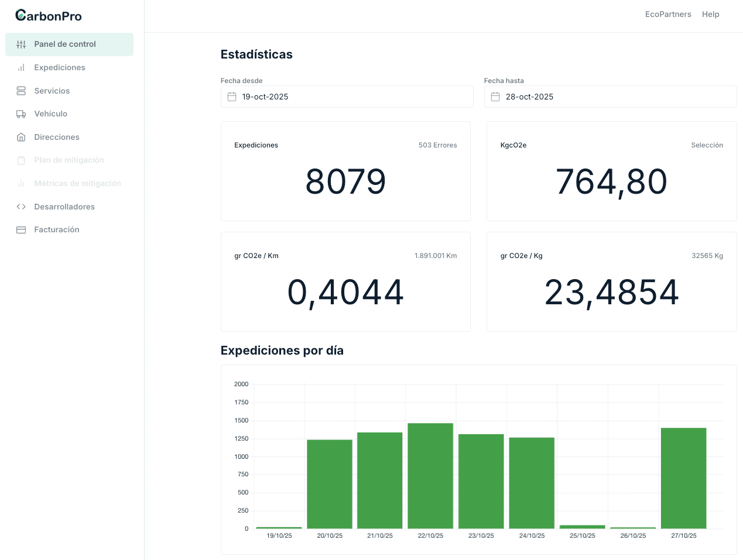The height and width of the screenshot is (560, 743).
Task: Open the EcoPartners link
Action: (x=668, y=14)
